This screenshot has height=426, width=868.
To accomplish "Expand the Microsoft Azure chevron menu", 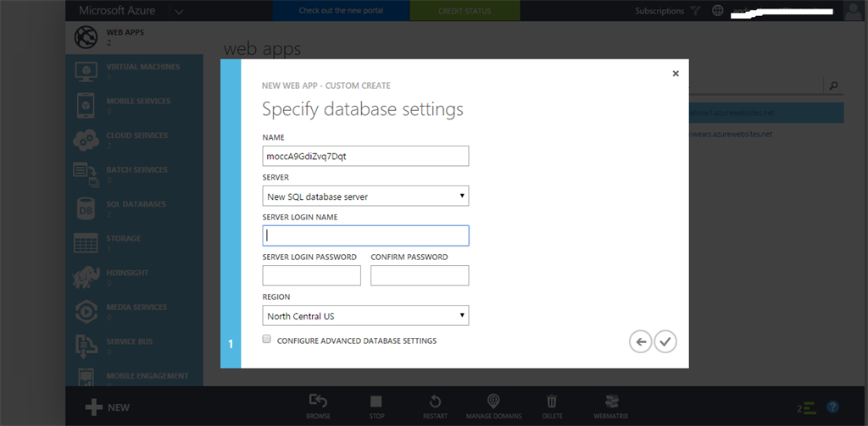I will [x=179, y=11].
